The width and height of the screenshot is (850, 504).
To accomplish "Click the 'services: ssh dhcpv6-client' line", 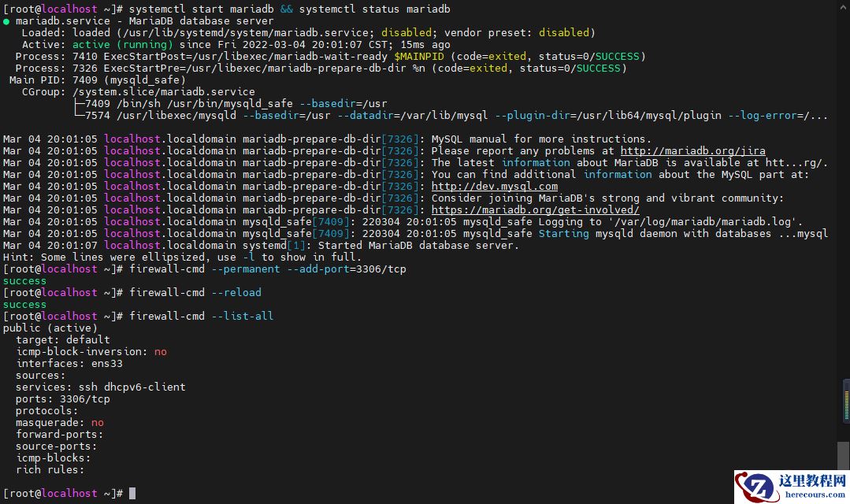I will pyautogui.click(x=101, y=387).
